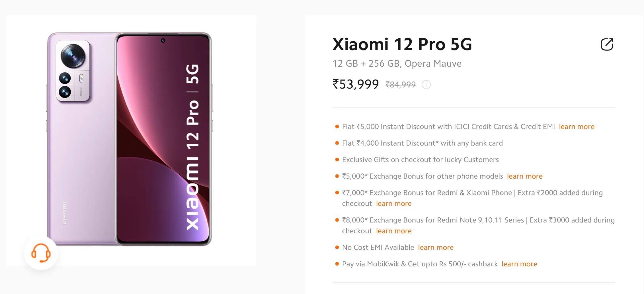This screenshot has width=644, height=294.
Task: Open learn more for ICICI Credit Cards discount
Action: tap(577, 127)
